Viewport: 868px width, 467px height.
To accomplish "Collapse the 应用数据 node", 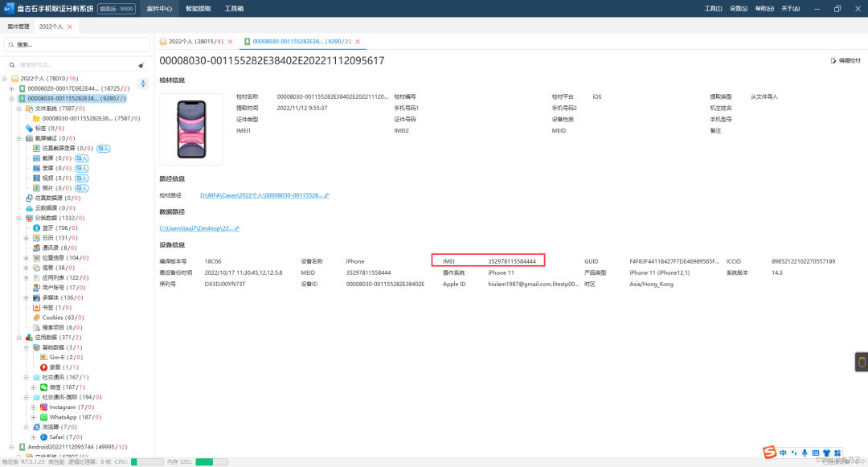I will tap(18, 338).
